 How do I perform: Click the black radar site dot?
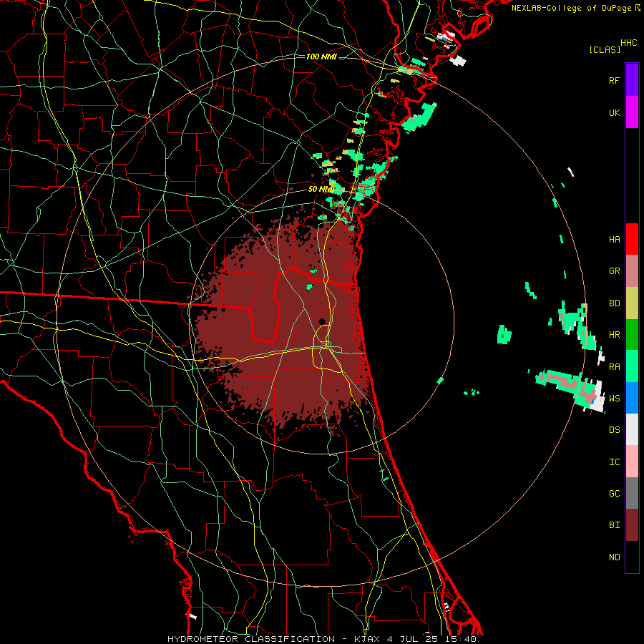point(322,321)
